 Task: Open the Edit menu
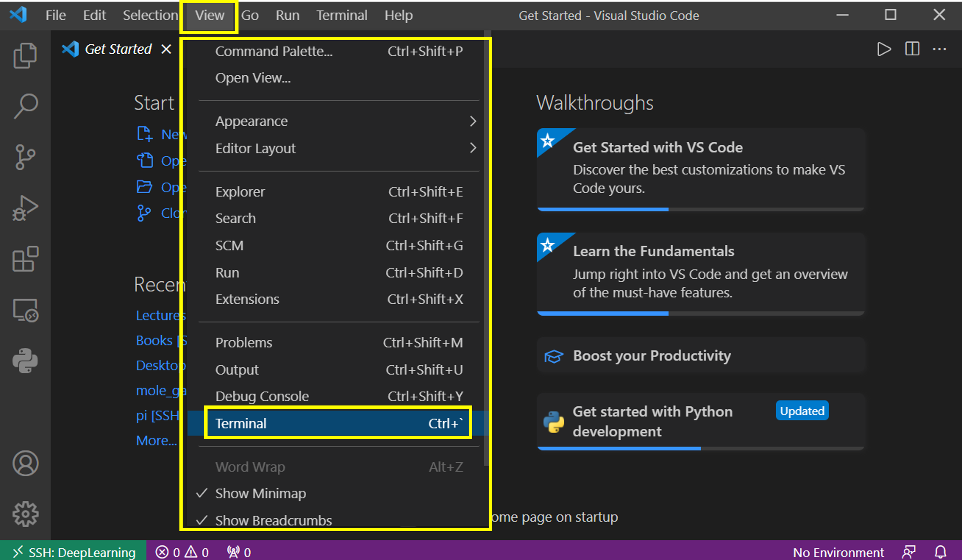coord(94,15)
